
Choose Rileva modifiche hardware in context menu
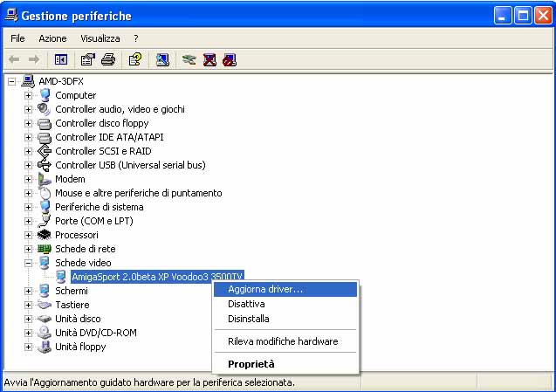[x=285, y=341]
